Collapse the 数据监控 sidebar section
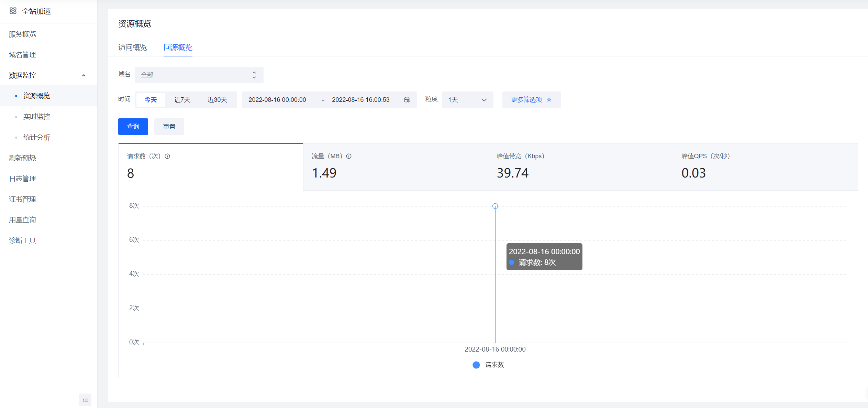The width and height of the screenshot is (868, 408). pyautogui.click(x=84, y=75)
